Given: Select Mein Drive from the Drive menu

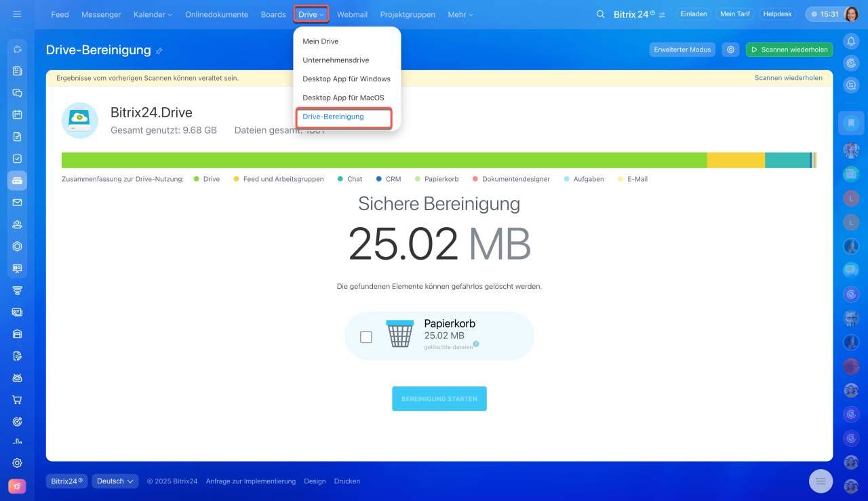Looking at the screenshot, I should (x=321, y=41).
